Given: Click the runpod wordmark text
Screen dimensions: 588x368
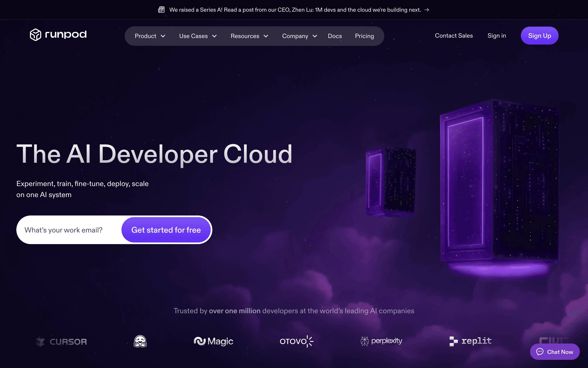Looking at the screenshot, I should pyautogui.click(x=66, y=35).
